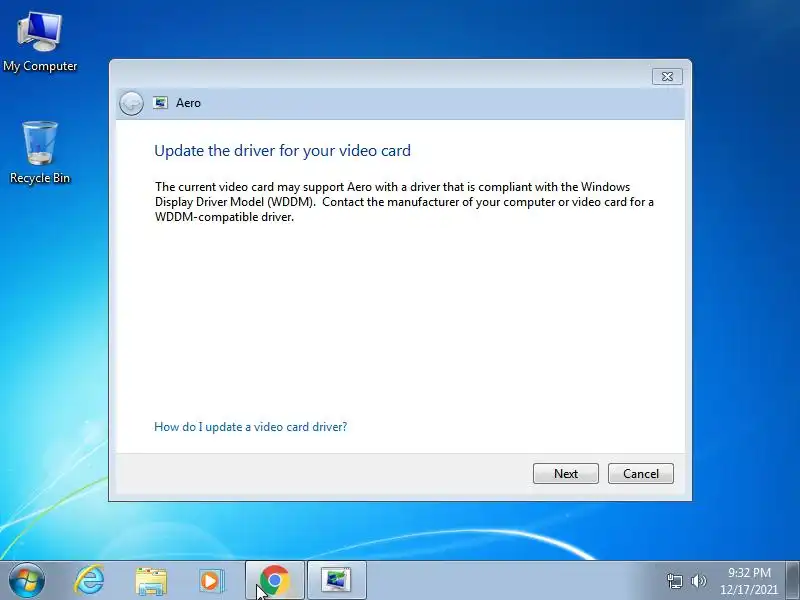Close the Aero troubleshooter dialog
The height and width of the screenshot is (600, 800).
coord(667,77)
